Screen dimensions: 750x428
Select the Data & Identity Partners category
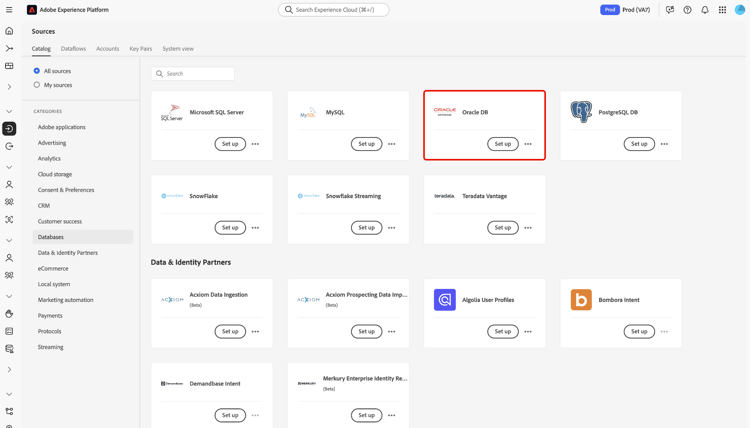click(68, 253)
